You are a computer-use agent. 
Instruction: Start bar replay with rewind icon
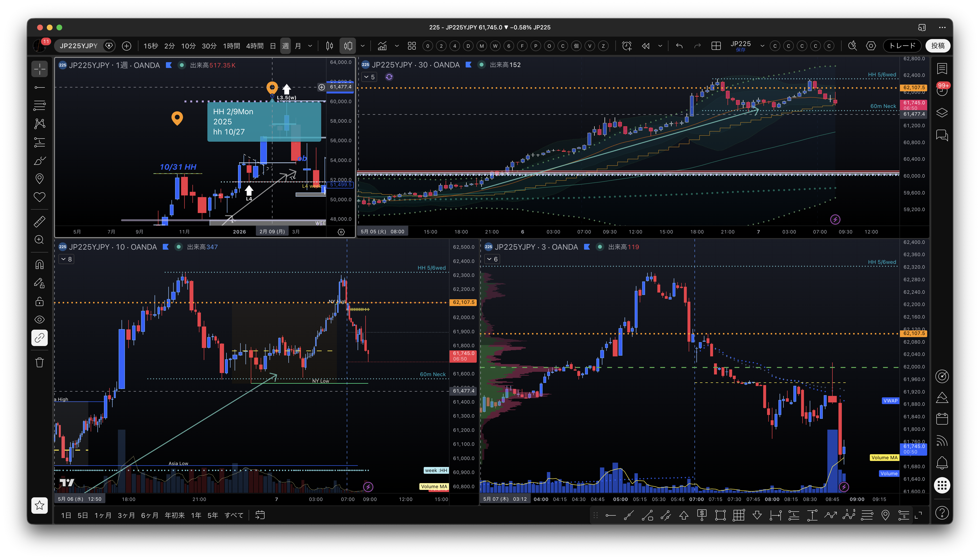[x=646, y=46]
